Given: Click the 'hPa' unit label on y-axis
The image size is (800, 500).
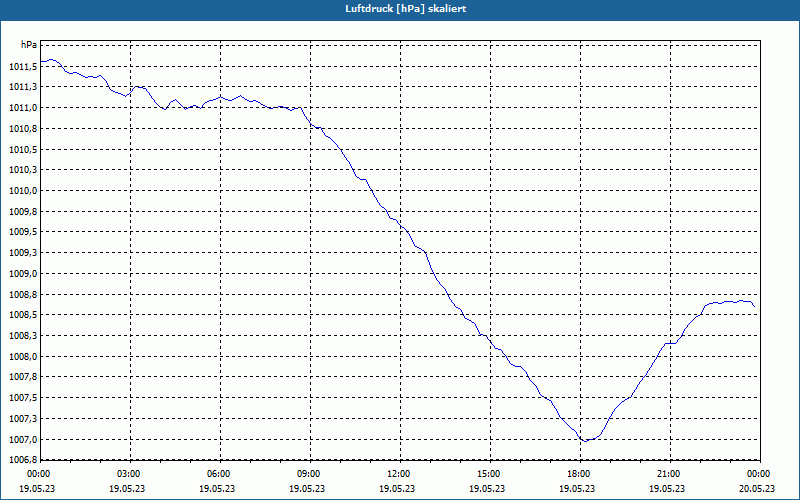Looking at the screenshot, I should (x=29, y=44).
